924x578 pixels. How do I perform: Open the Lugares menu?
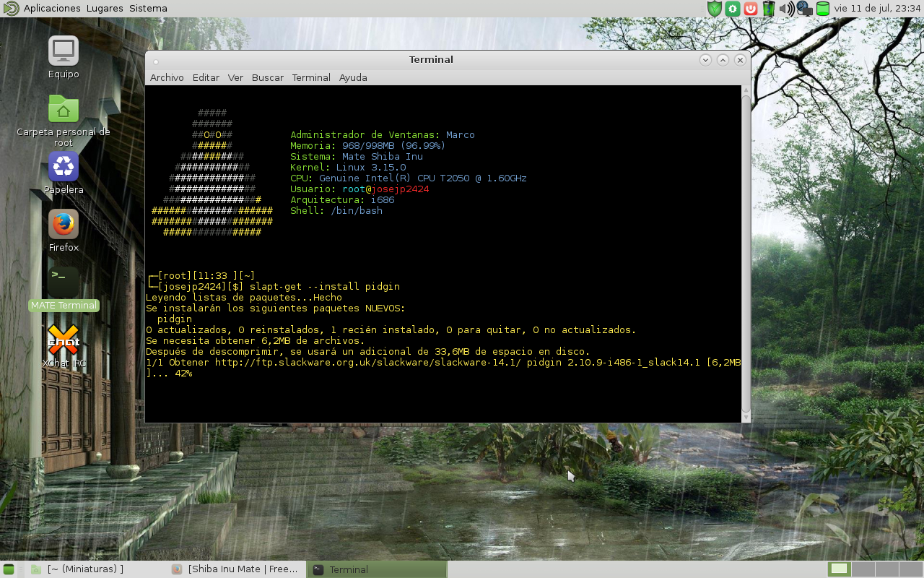[x=105, y=9]
